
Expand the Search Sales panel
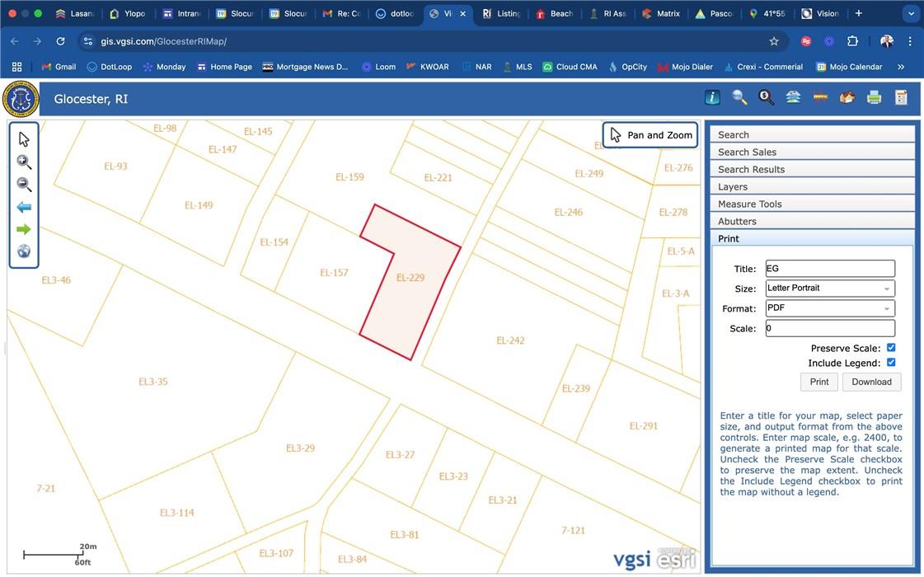pyautogui.click(x=812, y=152)
